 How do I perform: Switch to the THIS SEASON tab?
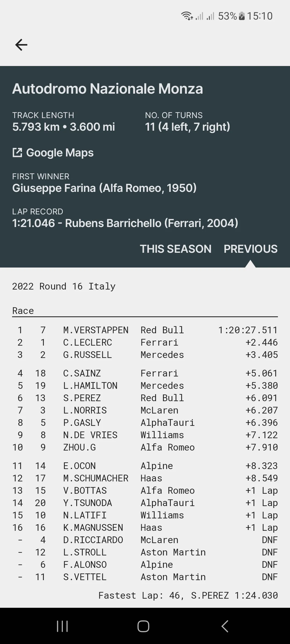tap(176, 249)
